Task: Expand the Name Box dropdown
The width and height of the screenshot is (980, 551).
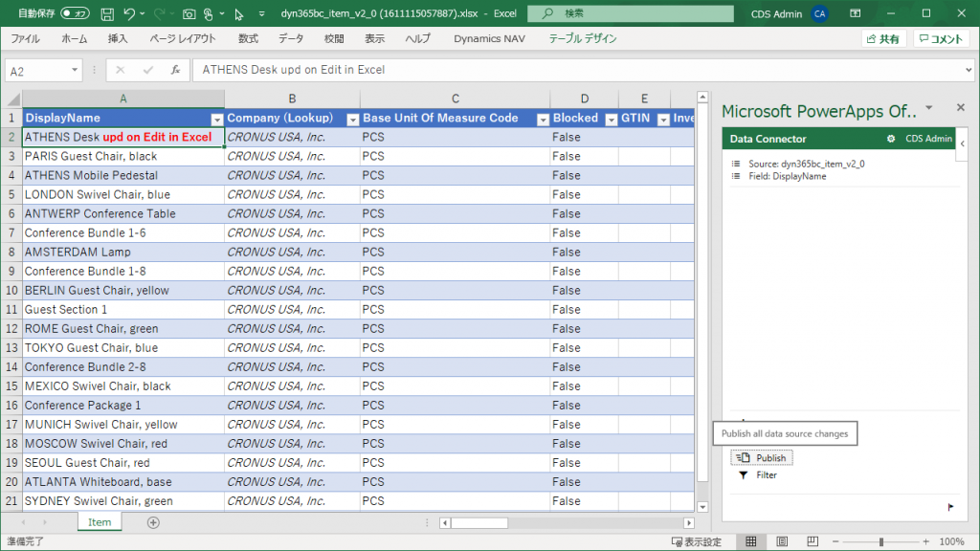Action: pos(75,70)
